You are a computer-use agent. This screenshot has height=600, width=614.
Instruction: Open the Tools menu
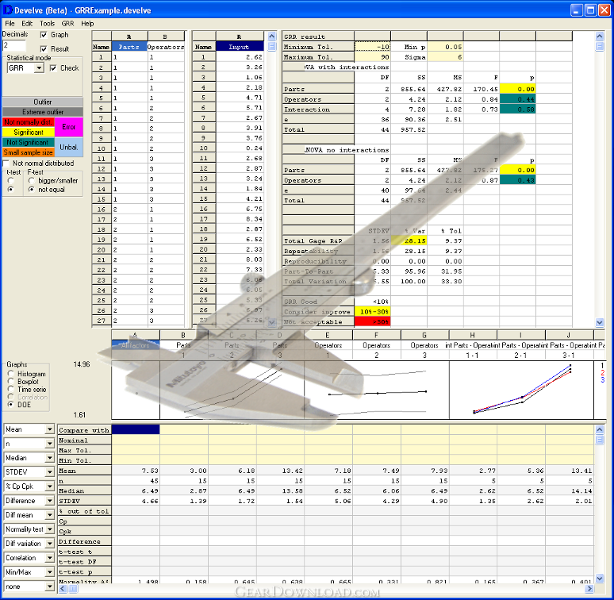coord(47,23)
